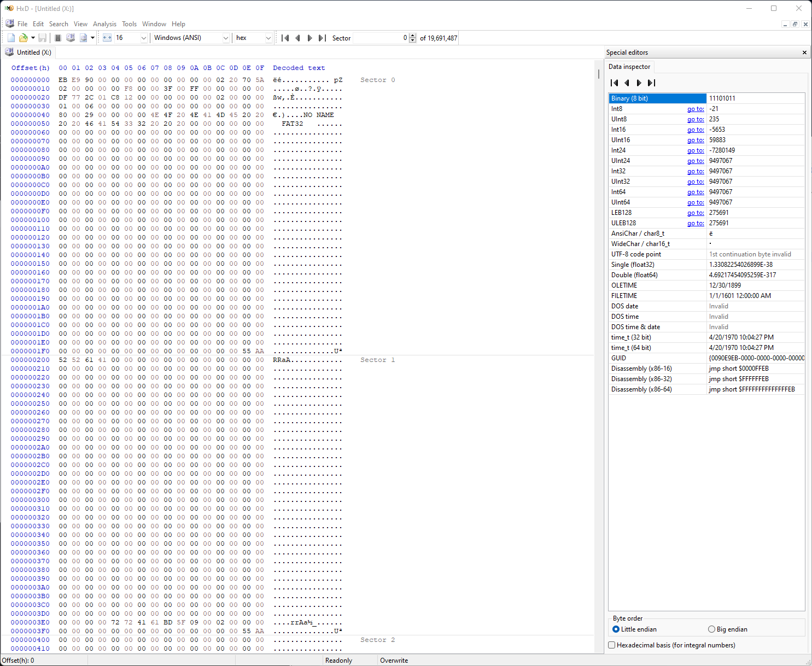Click the next arrow in Data inspector
The height and width of the screenshot is (666, 812).
(x=639, y=83)
